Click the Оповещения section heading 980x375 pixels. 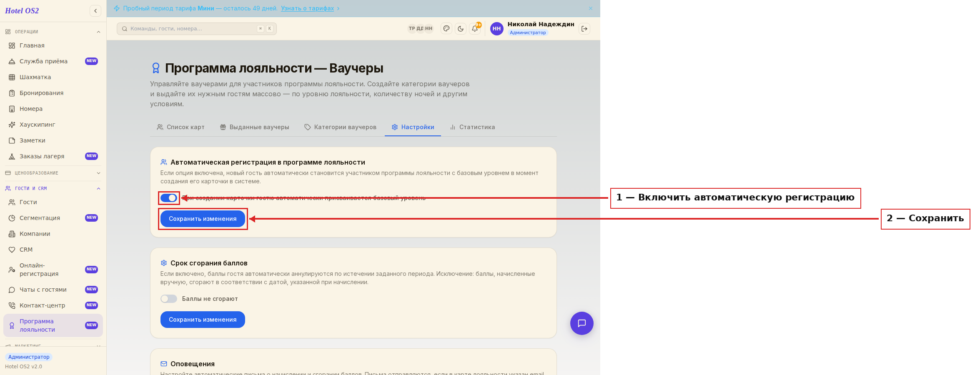[193, 364]
